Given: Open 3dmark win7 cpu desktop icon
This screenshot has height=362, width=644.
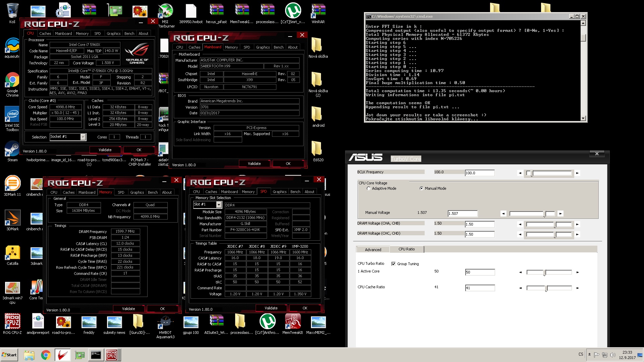Looking at the screenshot, I should point(12,292).
